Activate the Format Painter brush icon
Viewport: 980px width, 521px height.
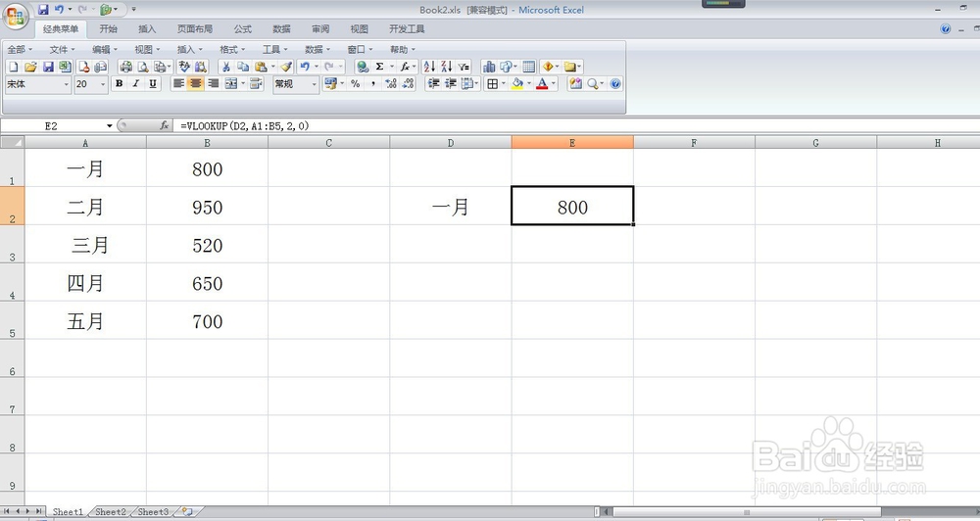tap(286, 67)
